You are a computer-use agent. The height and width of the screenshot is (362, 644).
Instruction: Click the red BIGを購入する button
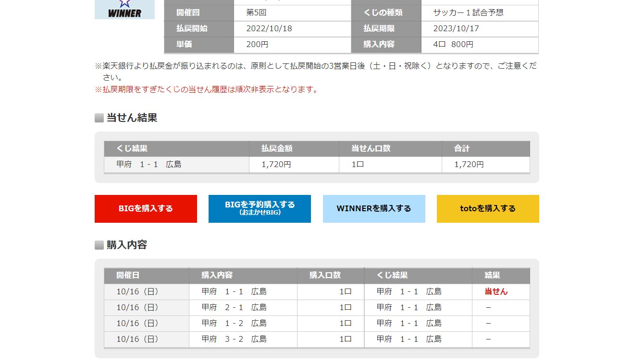click(x=146, y=209)
